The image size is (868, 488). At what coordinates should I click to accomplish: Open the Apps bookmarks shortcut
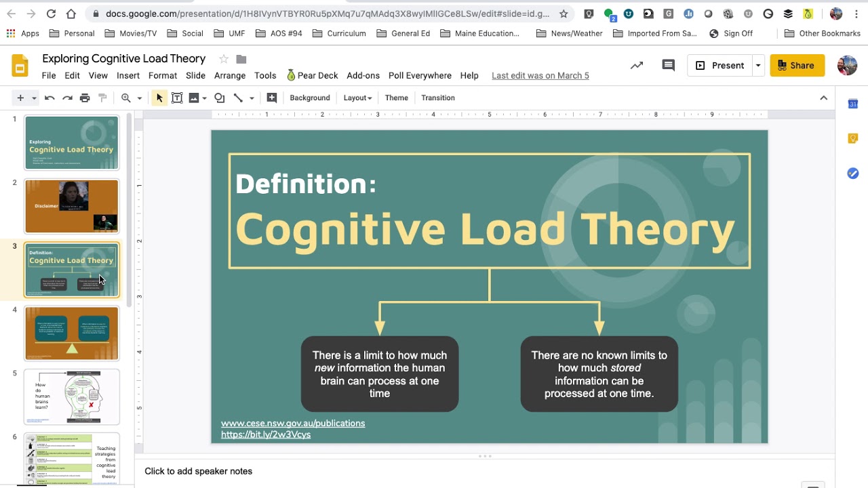click(23, 33)
